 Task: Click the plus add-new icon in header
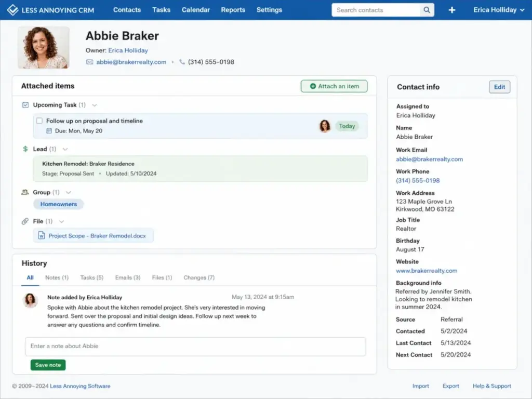451,10
